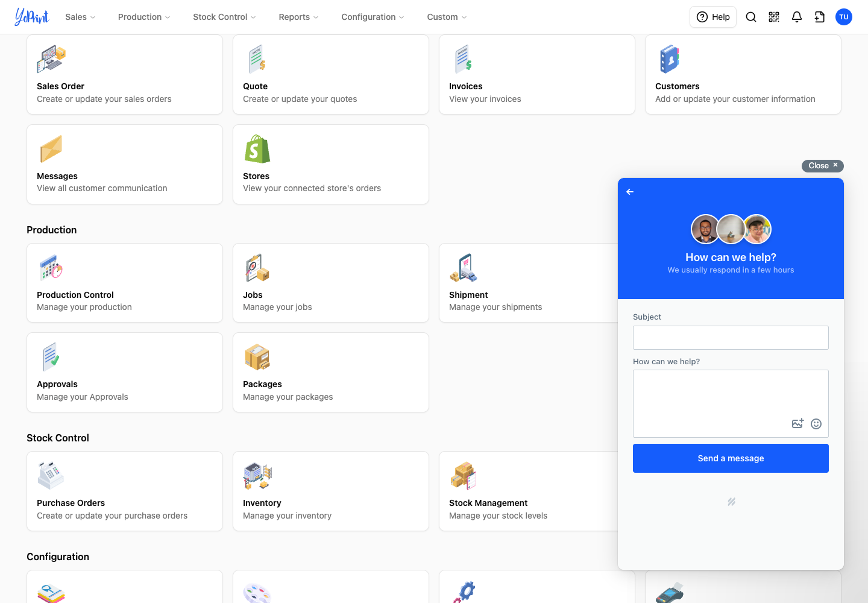Focus the Subject input field

pyautogui.click(x=731, y=338)
